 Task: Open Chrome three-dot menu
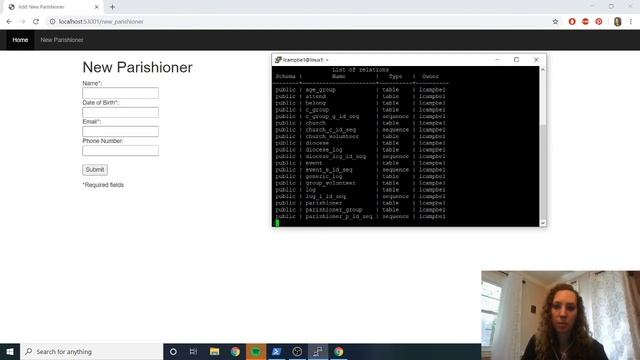point(631,22)
